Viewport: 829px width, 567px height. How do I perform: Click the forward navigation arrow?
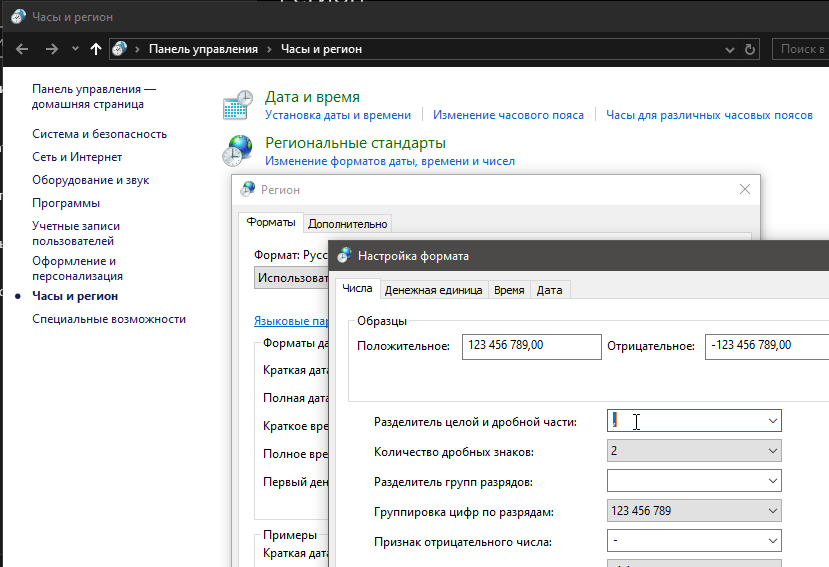[52, 49]
